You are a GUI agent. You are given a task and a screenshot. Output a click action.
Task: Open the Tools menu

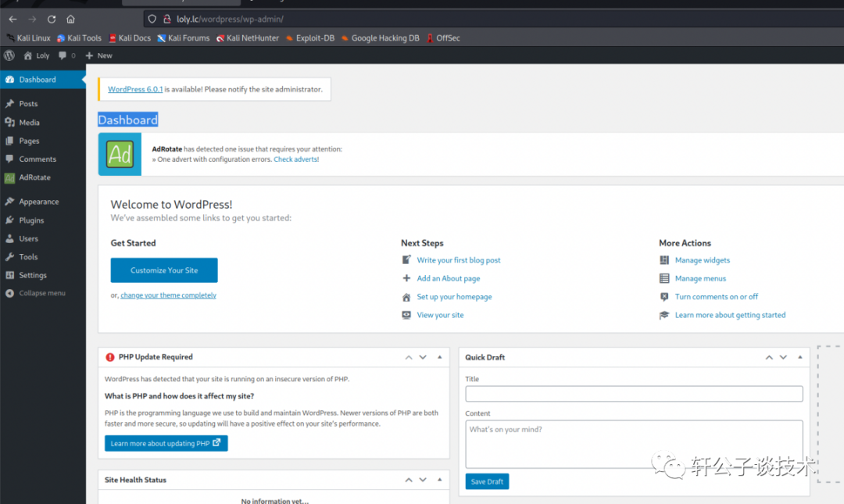point(43,257)
